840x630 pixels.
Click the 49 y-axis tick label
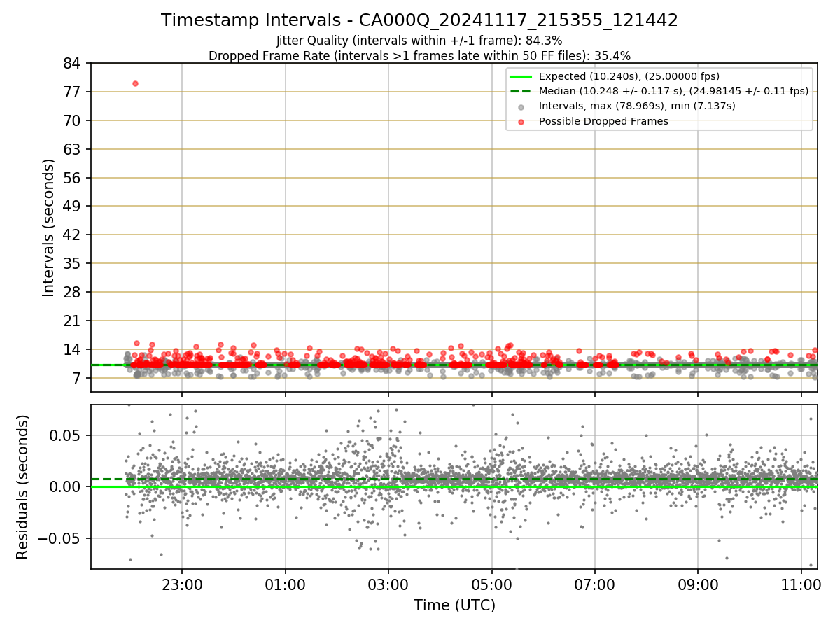(73, 206)
